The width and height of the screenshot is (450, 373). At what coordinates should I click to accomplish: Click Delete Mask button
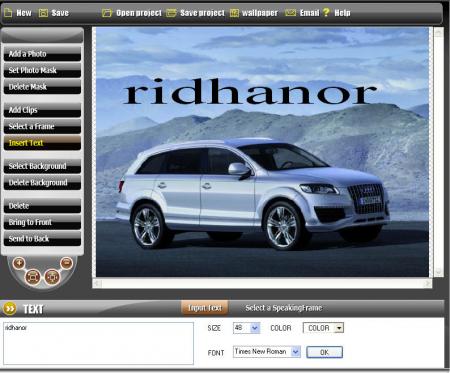pos(42,87)
